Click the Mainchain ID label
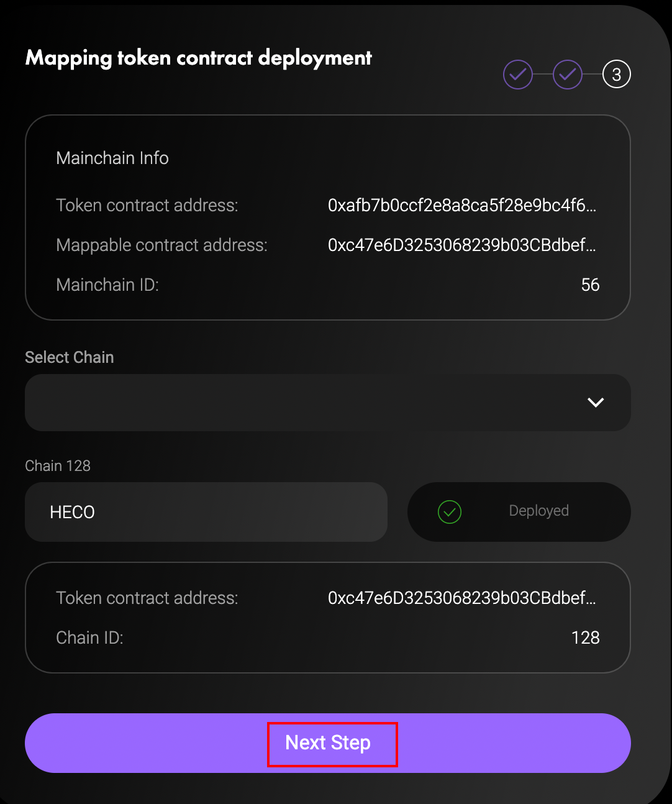 click(107, 285)
